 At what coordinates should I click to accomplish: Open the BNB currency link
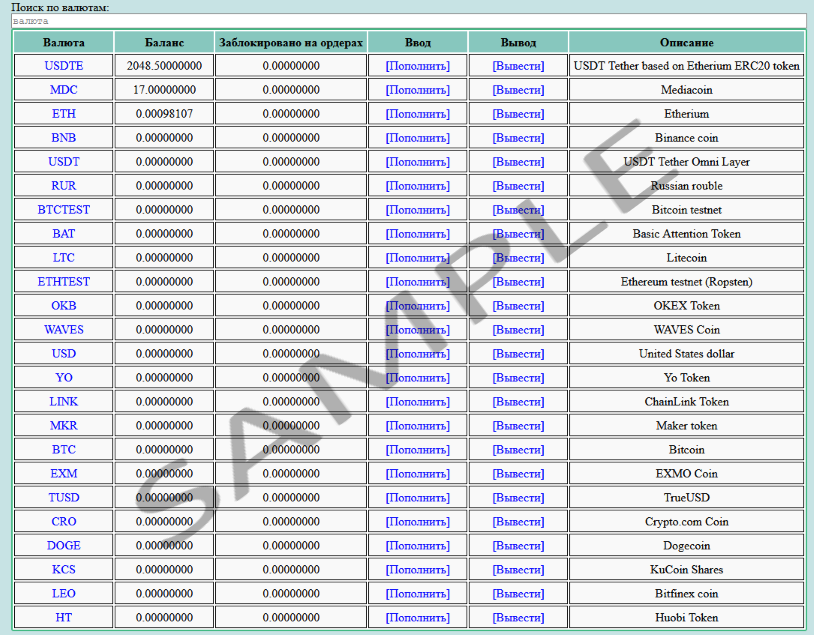63,138
